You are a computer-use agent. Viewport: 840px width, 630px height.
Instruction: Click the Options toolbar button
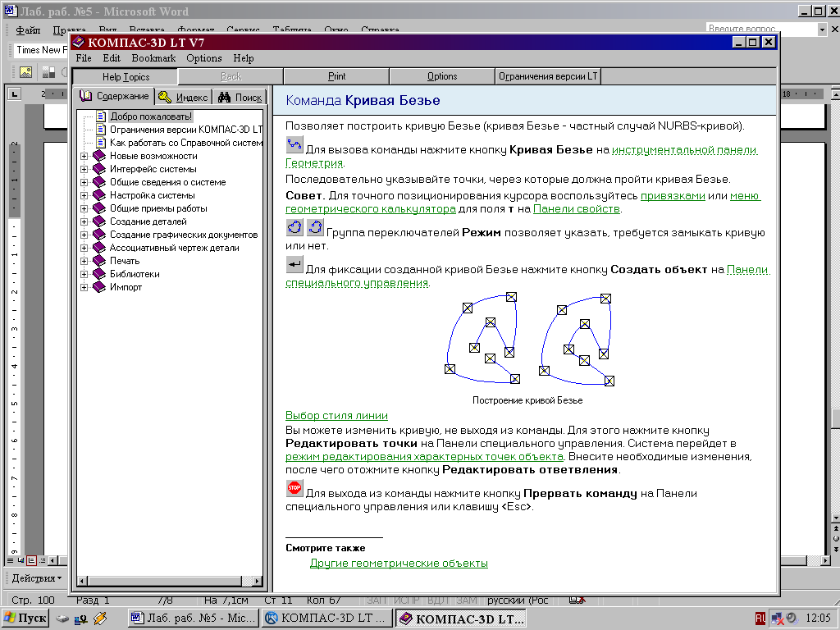point(442,76)
